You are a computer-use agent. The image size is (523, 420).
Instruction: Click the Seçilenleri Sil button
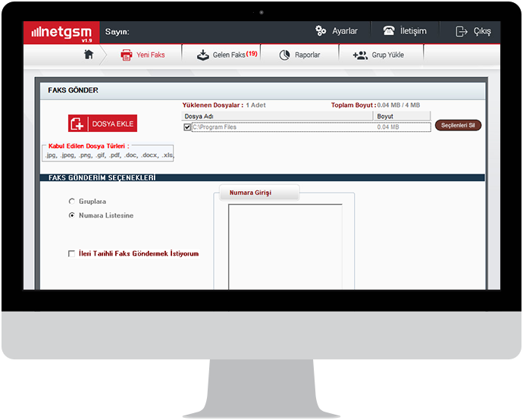click(458, 125)
